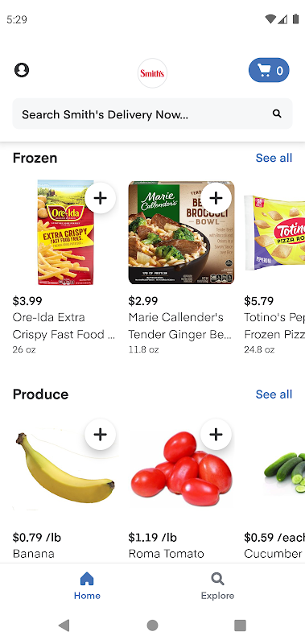Screen dimensions: 305x644
Task: Tap the Android back navigation button
Action: point(64,625)
